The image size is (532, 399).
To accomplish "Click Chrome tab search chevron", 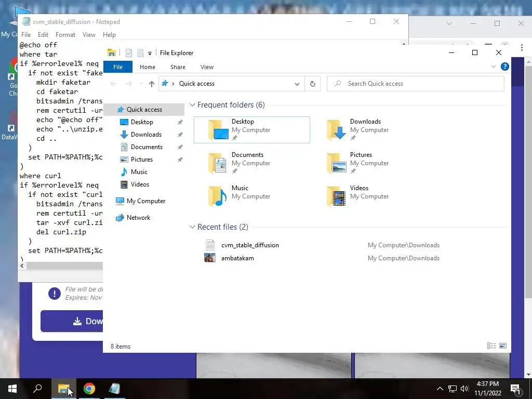I will 449,23.
